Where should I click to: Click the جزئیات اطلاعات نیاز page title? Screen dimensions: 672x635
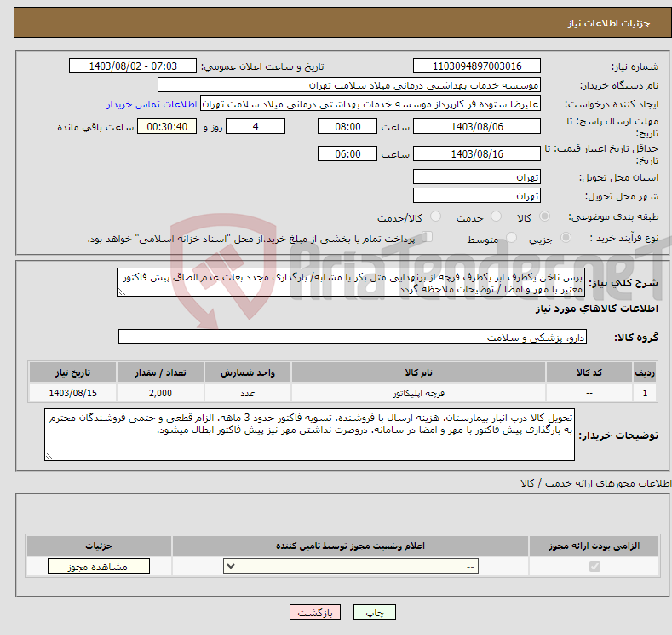click(609, 23)
